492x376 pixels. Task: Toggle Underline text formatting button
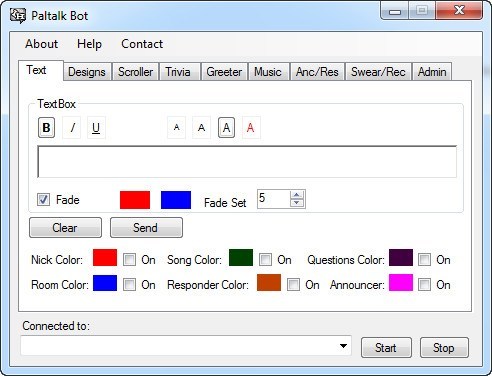click(x=96, y=128)
